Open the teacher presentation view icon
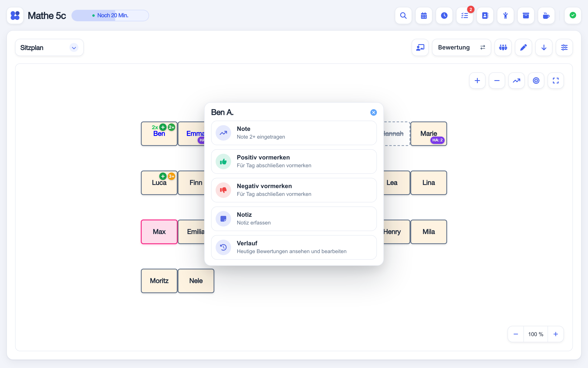Viewport: 588px width, 368px height. (420, 47)
